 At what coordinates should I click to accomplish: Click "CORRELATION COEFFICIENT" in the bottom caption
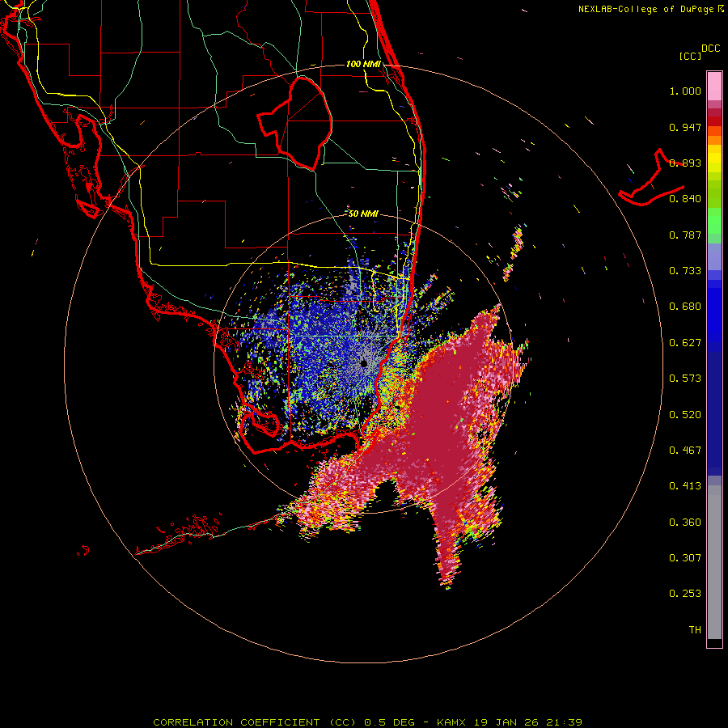(x=236, y=722)
